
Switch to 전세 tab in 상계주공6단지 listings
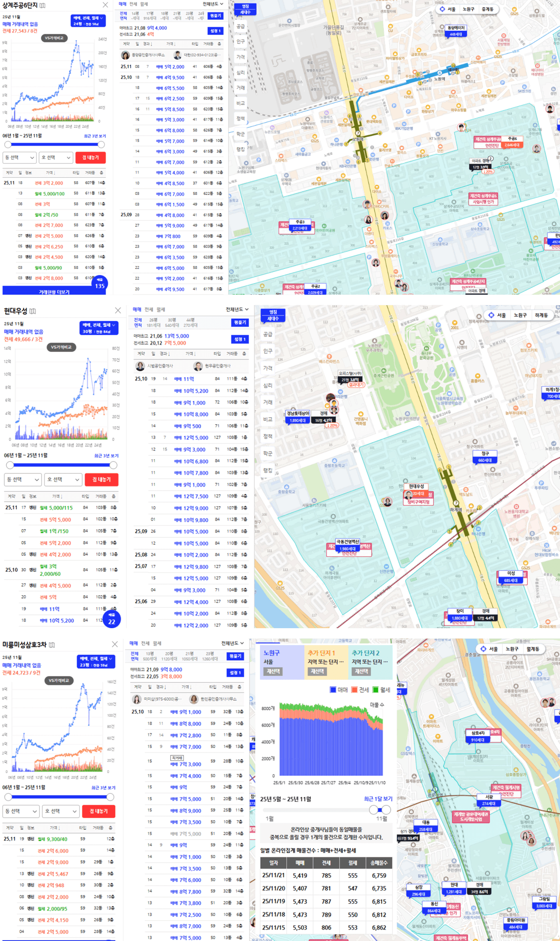tap(133, 4)
